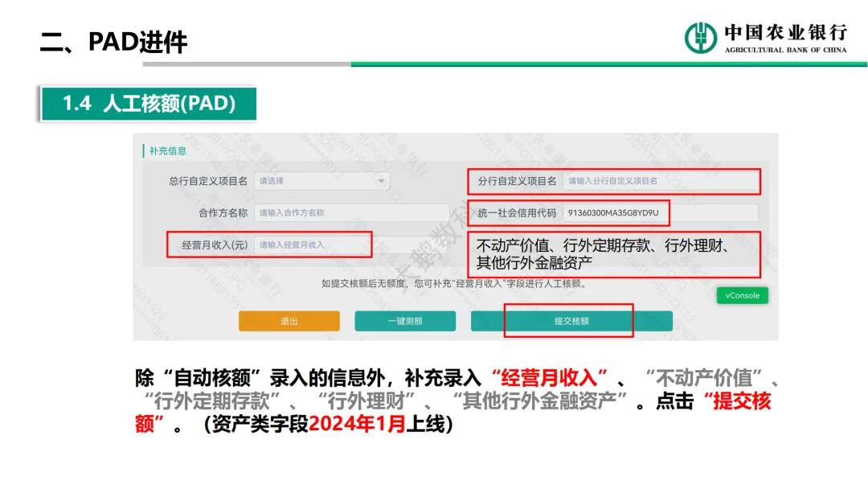This screenshot has height=489, width=868.
Task: Click the 不动产价值 asset fields annotation box
Action: (x=615, y=254)
